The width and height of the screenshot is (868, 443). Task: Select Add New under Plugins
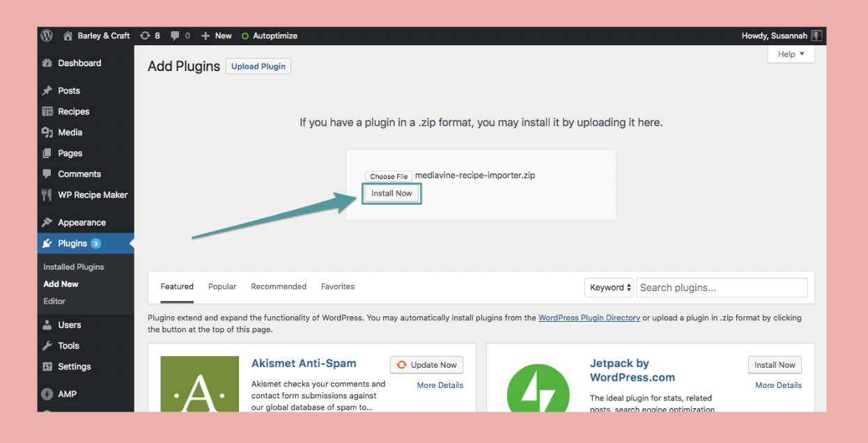tap(61, 284)
